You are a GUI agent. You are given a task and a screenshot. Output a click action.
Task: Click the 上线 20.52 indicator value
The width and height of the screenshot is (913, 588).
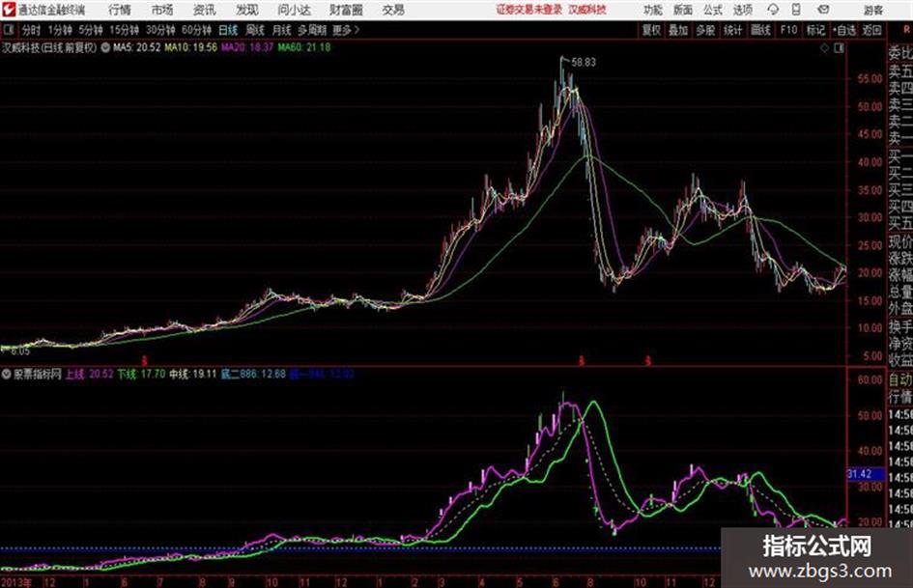(x=89, y=375)
